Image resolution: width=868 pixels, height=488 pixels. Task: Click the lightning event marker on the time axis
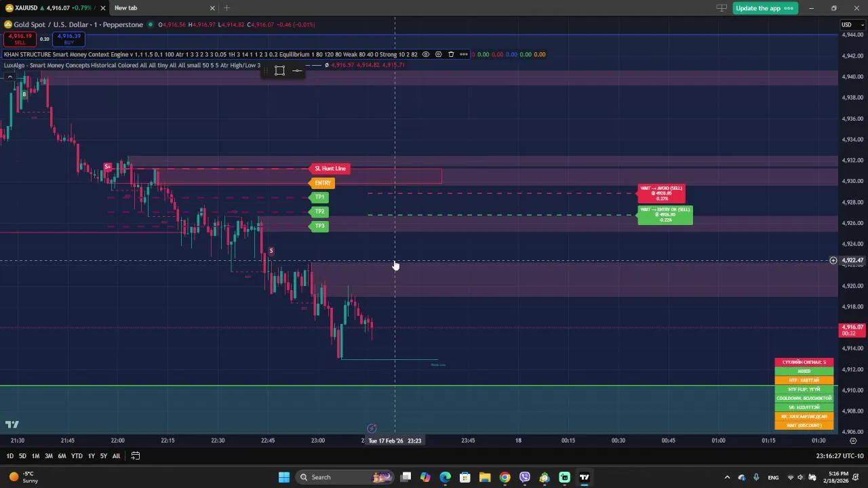coord(372,428)
